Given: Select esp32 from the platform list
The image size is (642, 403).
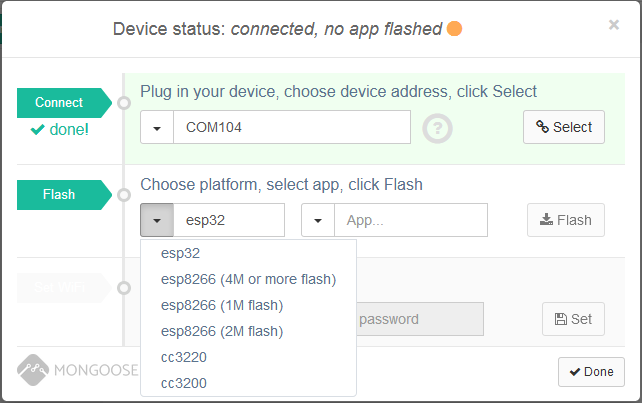Looking at the screenshot, I should tap(179, 253).
